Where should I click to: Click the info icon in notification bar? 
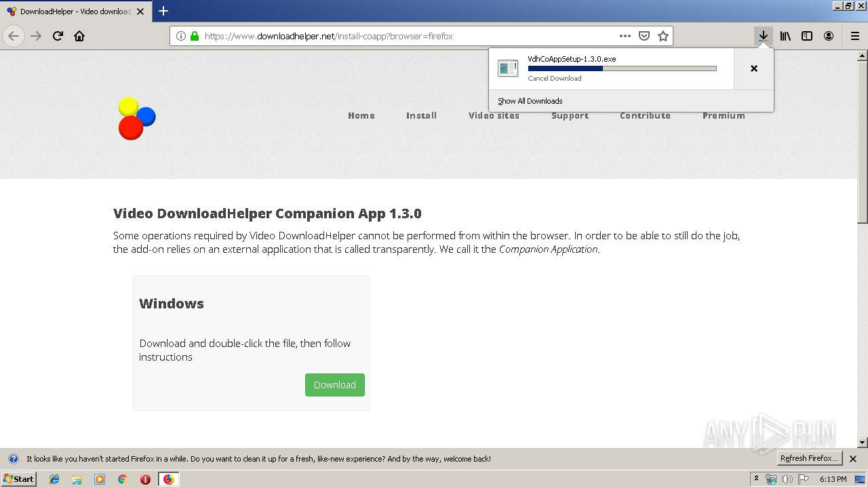[13, 459]
